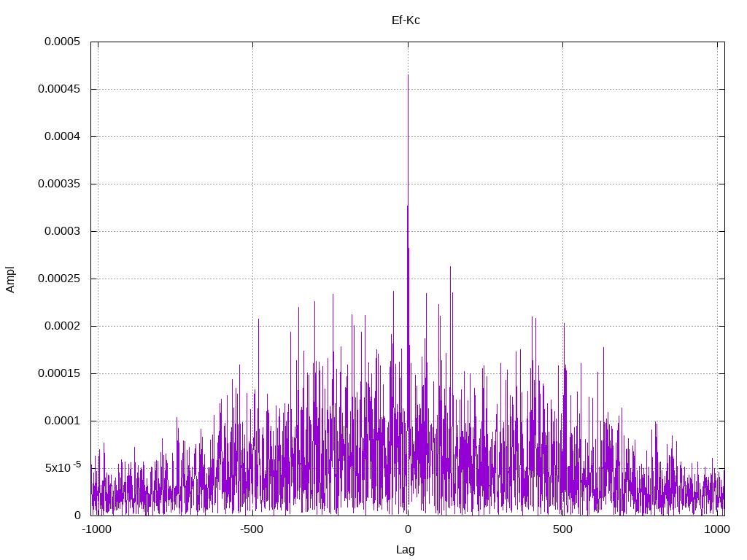The height and width of the screenshot is (560, 747).
Task: Click the 'Ampl' y-axis label
Action: (x=10, y=279)
